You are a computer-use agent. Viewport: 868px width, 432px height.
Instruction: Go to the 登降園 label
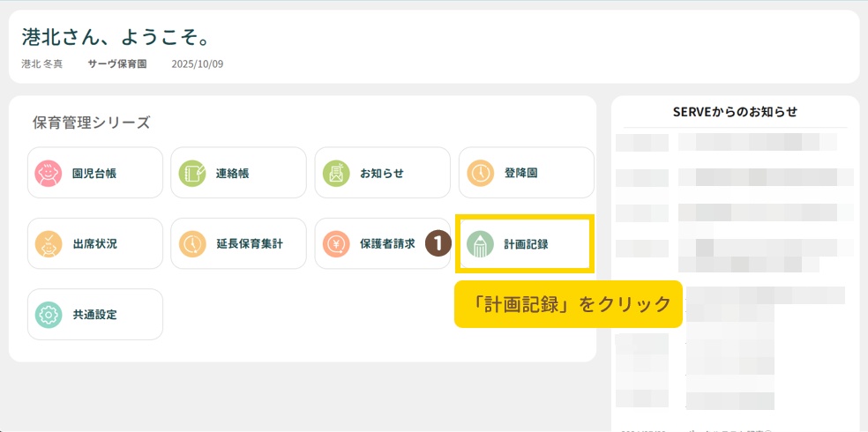(520, 174)
